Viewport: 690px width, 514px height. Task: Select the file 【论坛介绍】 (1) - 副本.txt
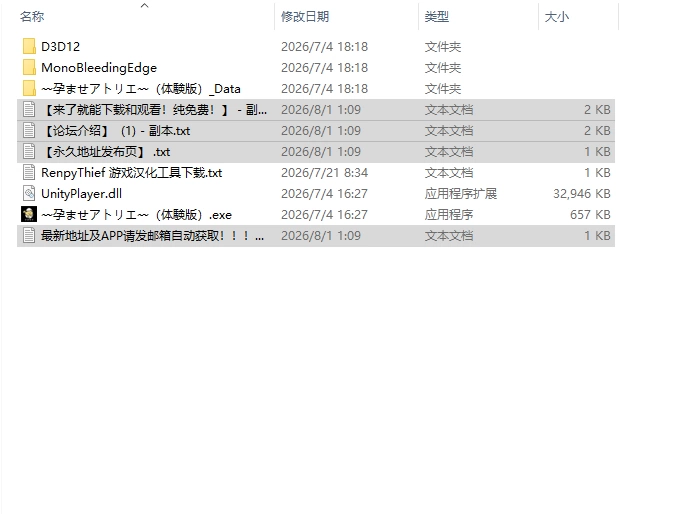[x=116, y=131]
